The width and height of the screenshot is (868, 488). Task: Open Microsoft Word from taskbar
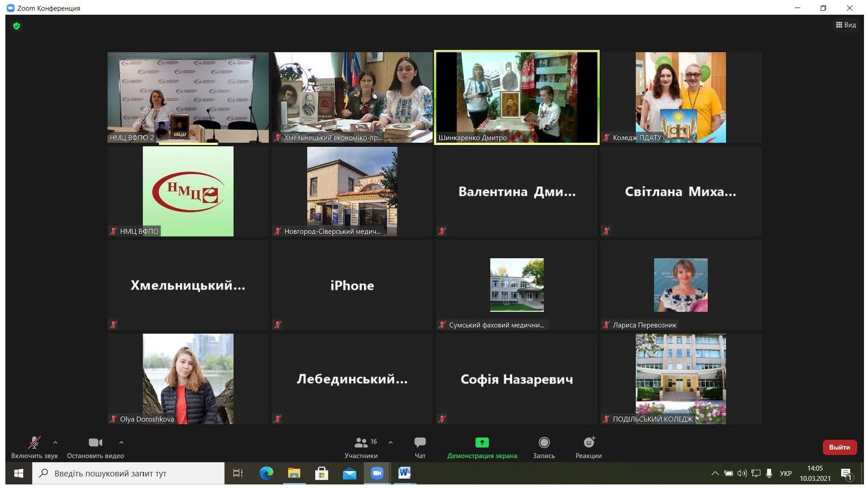pos(405,473)
